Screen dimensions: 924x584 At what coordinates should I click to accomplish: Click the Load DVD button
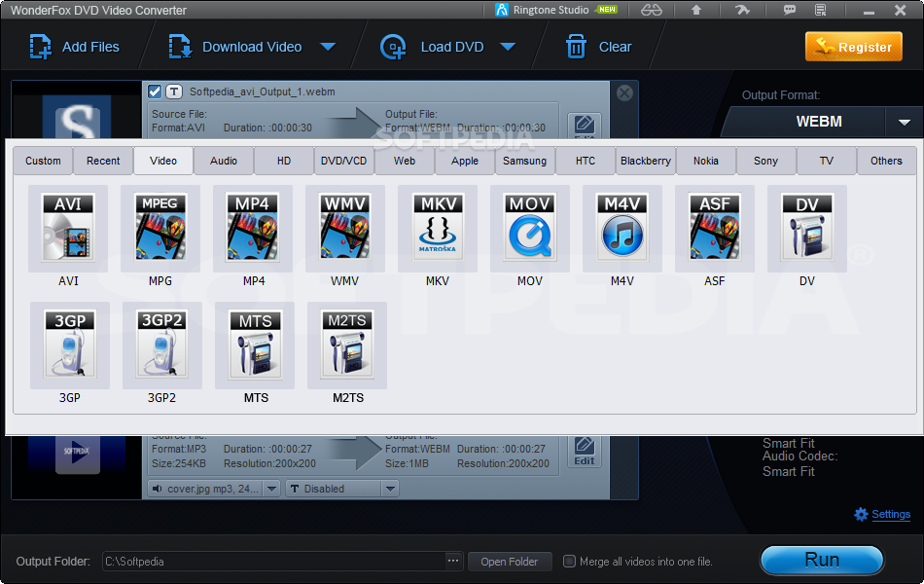point(433,47)
